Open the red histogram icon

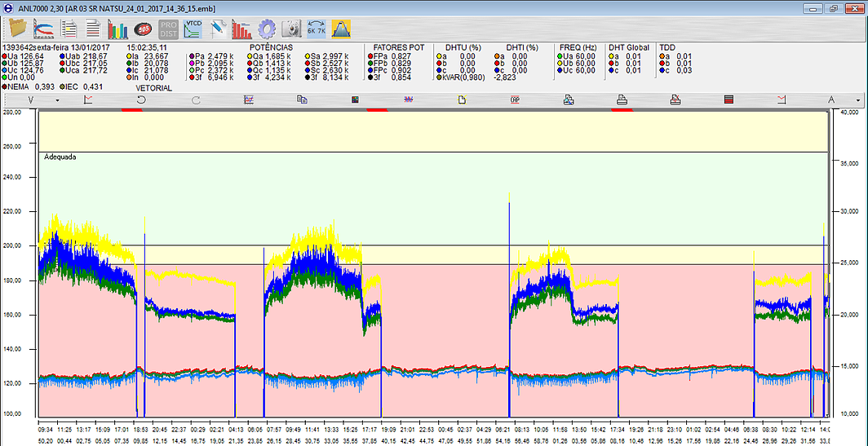(x=241, y=29)
